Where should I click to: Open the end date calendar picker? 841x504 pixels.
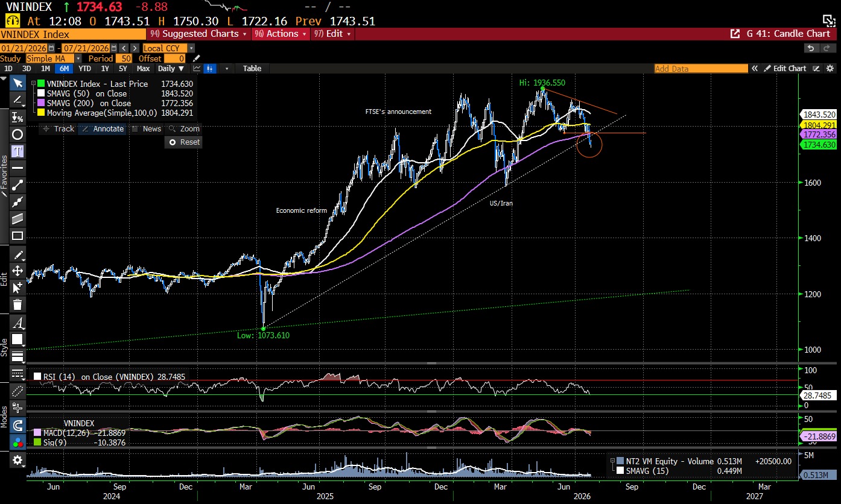click(x=113, y=48)
